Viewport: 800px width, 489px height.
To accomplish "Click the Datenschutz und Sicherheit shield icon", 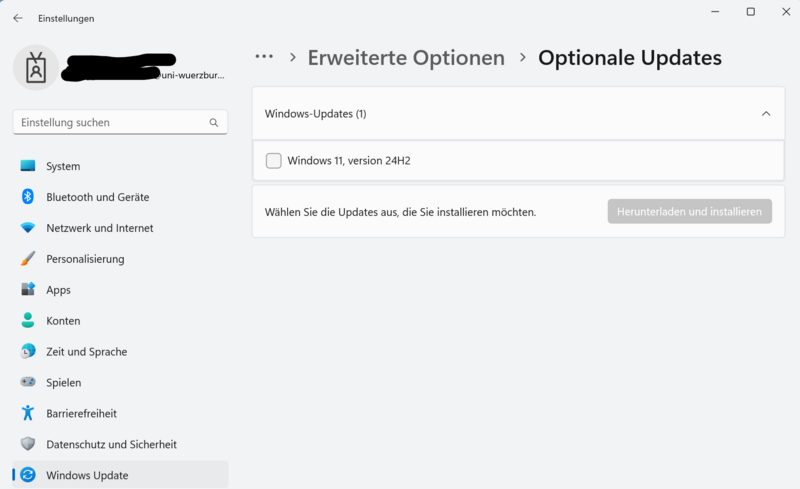I will (28, 444).
